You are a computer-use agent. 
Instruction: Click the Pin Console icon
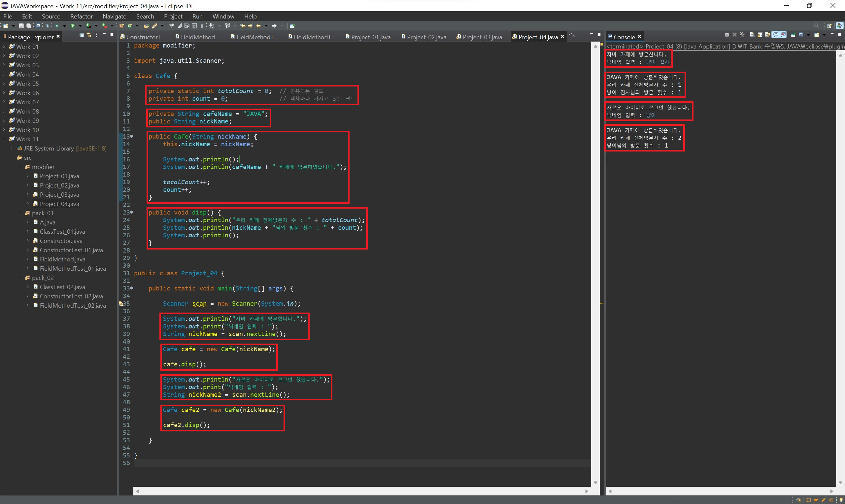click(793, 35)
